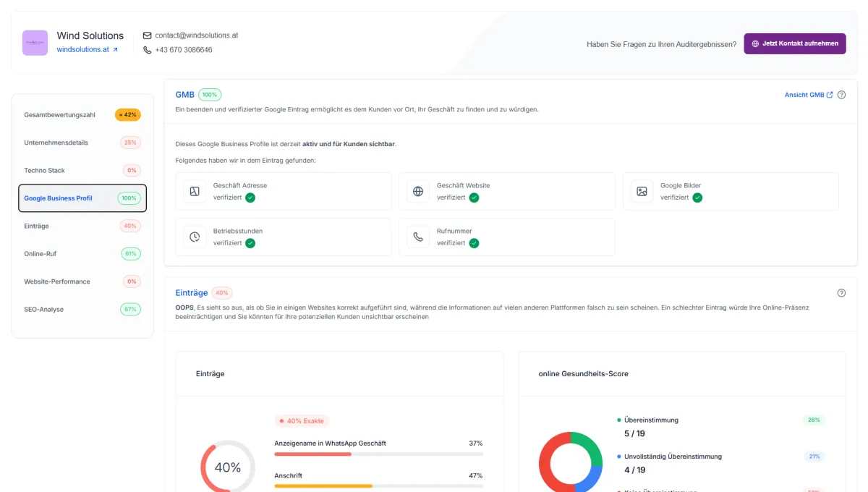Select Online-Ruf in the sidebar
The height and width of the screenshot is (492, 868).
[82, 254]
